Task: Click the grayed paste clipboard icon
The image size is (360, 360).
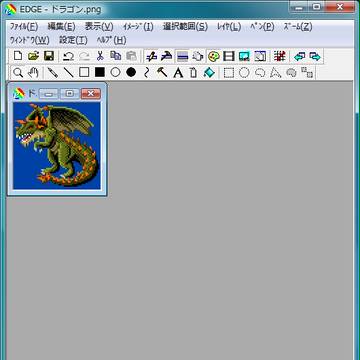Action: pos(131,56)
